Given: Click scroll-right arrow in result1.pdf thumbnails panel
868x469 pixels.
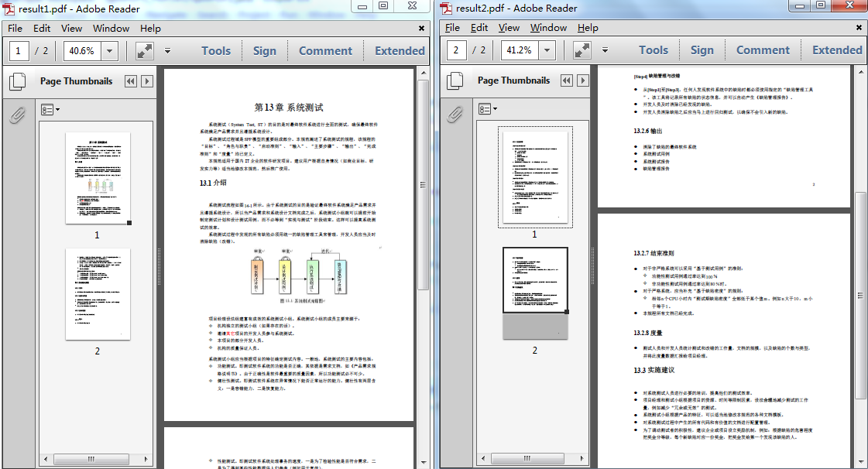Looking at the screenshot, I should tap(146, 459).
